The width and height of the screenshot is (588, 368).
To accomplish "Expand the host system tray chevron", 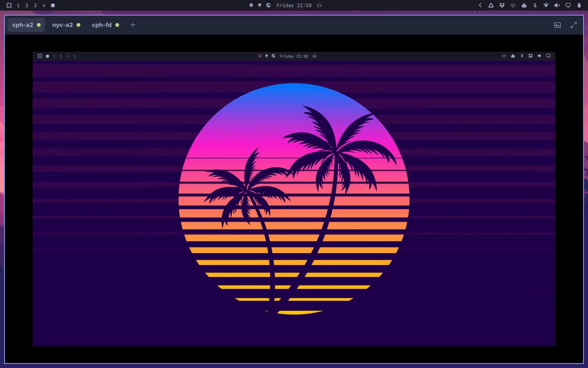I will coord(480,5).
